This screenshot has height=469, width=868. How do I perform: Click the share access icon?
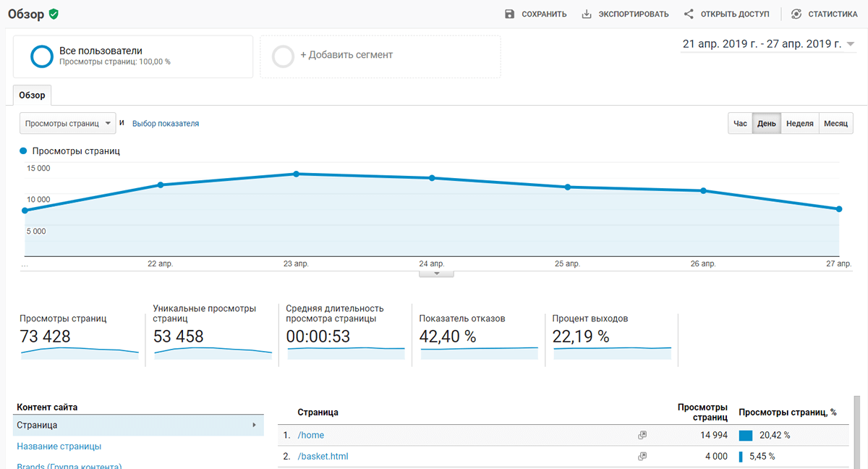pyautogui.click(x=689, y=14)
